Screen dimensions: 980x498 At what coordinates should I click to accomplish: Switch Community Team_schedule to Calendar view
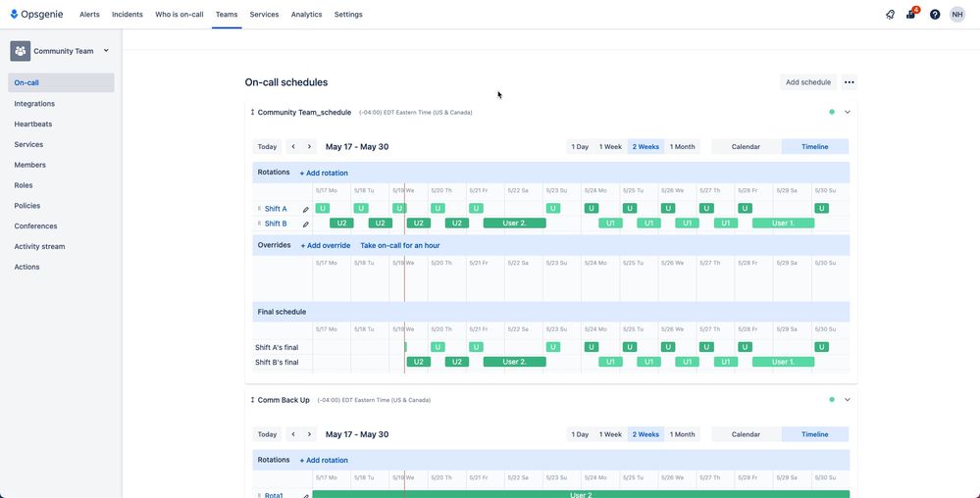pyautogui.click(x=746, y=147)
